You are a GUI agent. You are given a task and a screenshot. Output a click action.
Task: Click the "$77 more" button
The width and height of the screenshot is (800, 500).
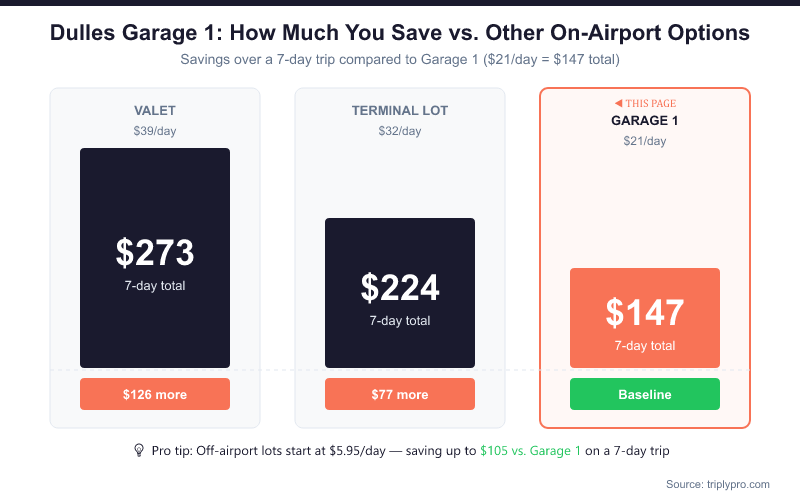pyautogui.click(x=400, y=394)
